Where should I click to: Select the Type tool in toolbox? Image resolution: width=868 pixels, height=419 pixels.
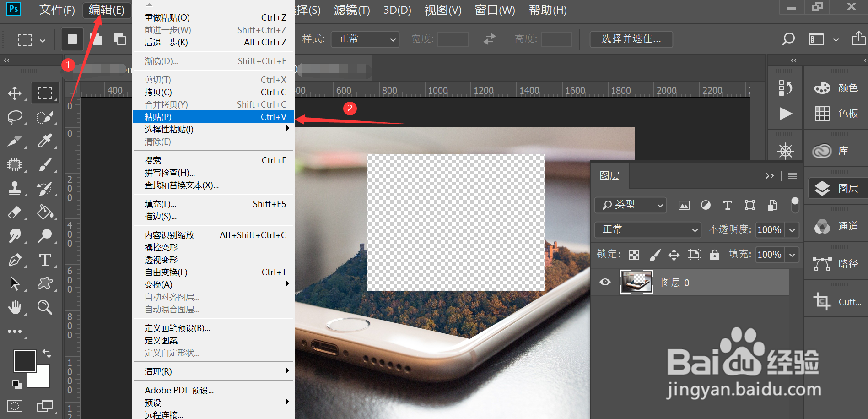click(x=45, y=260)
